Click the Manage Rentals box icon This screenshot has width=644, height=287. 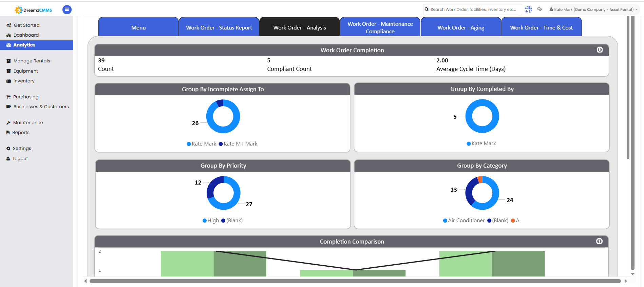point(9,61)
